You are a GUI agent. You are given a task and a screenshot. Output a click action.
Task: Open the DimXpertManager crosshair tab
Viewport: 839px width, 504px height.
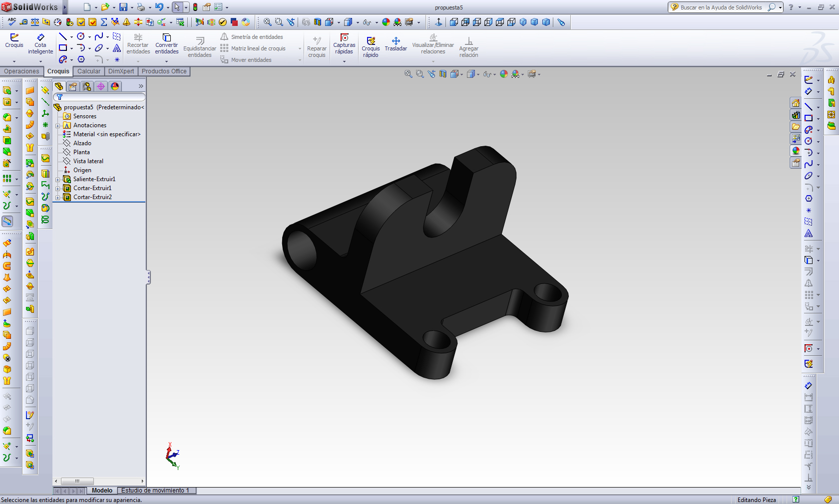tap(101, 86)
